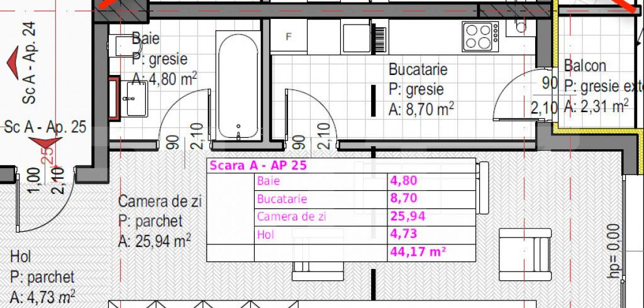644x308 pixels.
Task: Click the 8,70 value for Bucatarie
Action: click(x=404, y=199)
